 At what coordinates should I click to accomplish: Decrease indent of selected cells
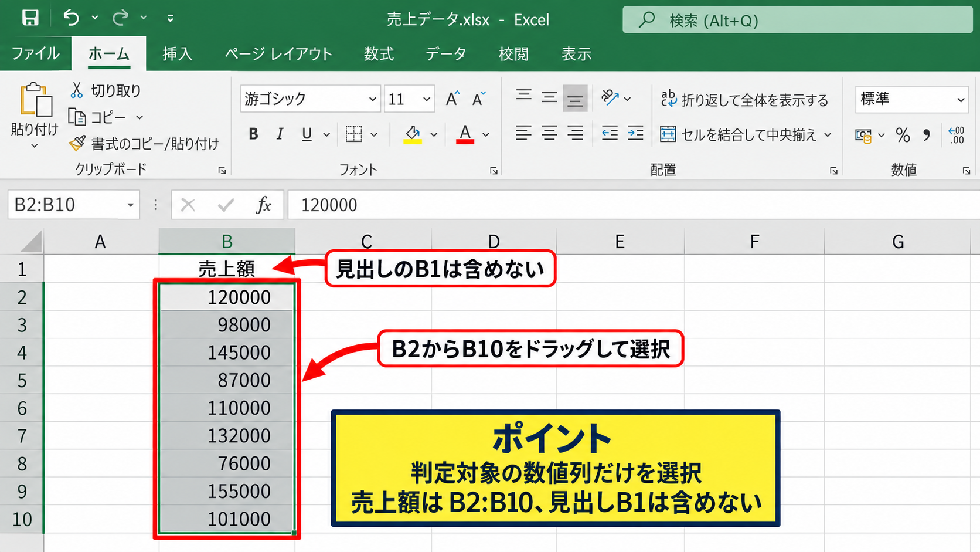610,134
